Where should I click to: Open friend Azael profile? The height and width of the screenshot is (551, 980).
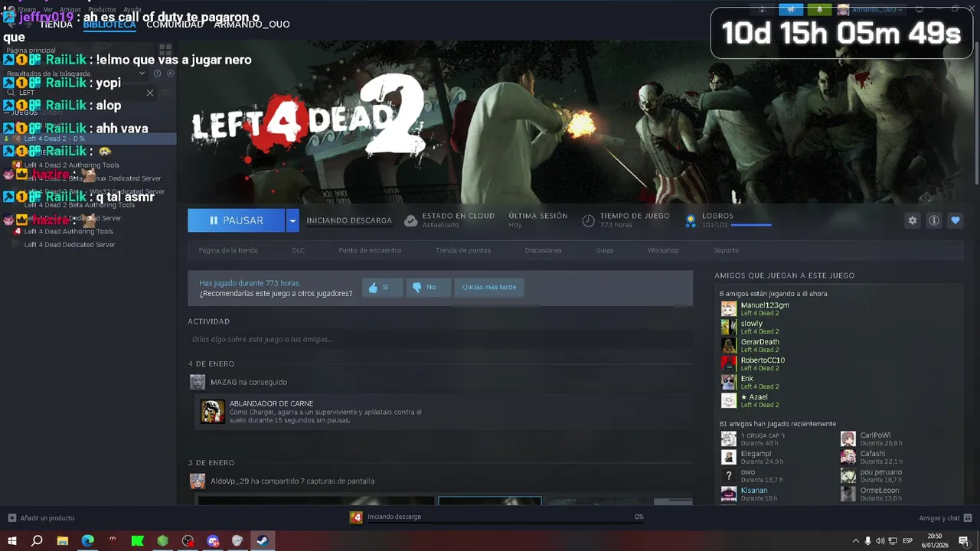tap(754, 397)
